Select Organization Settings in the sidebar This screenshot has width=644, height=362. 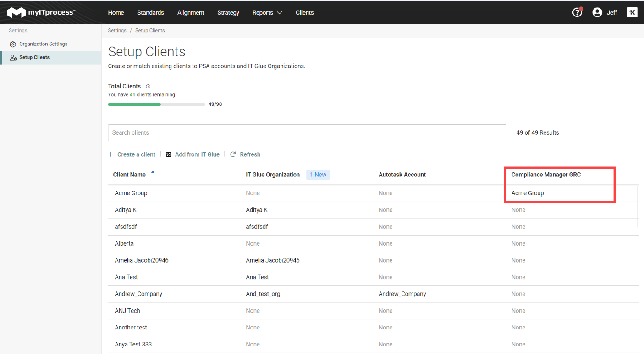[x=43, y=44]
